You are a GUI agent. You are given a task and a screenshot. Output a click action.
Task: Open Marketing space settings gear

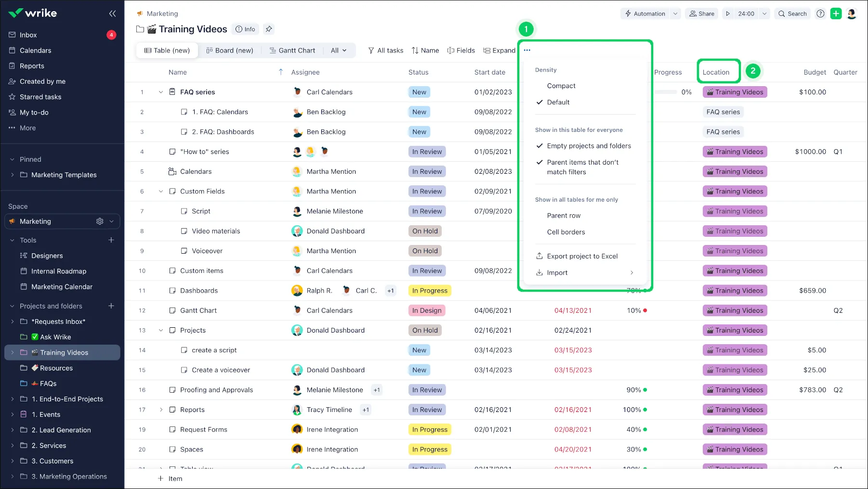[100, 221]
